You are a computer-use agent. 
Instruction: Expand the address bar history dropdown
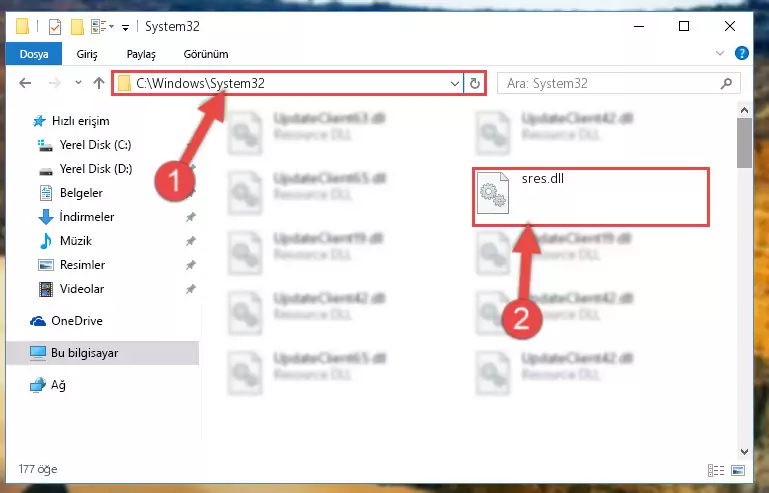pyautogui.click(x=455, y=83)
